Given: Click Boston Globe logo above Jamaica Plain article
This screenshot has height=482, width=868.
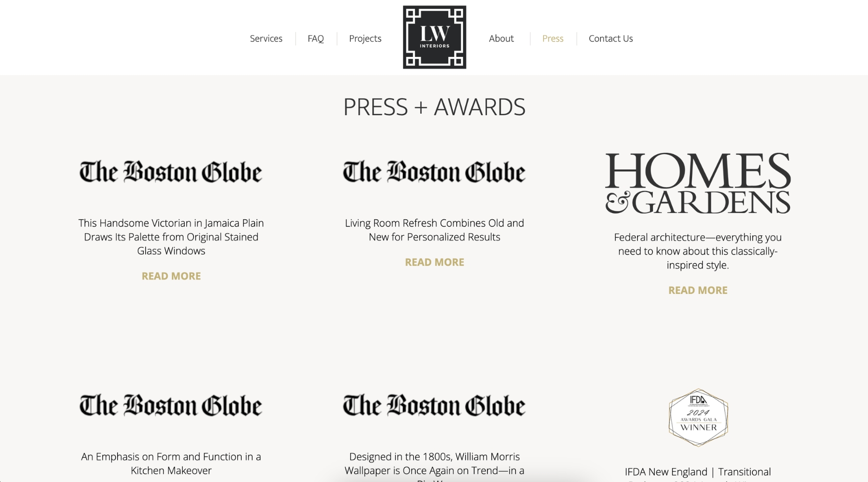Looking at the screenshot, I should [x=171, y=172].
